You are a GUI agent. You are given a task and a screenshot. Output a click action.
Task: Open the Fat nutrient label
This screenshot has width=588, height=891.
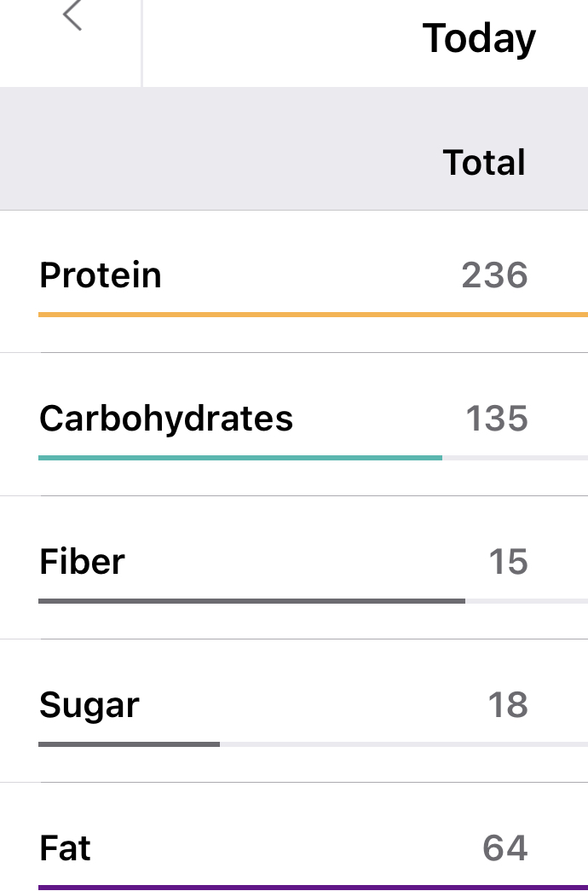pyautogui.click(x=65, y=848)
